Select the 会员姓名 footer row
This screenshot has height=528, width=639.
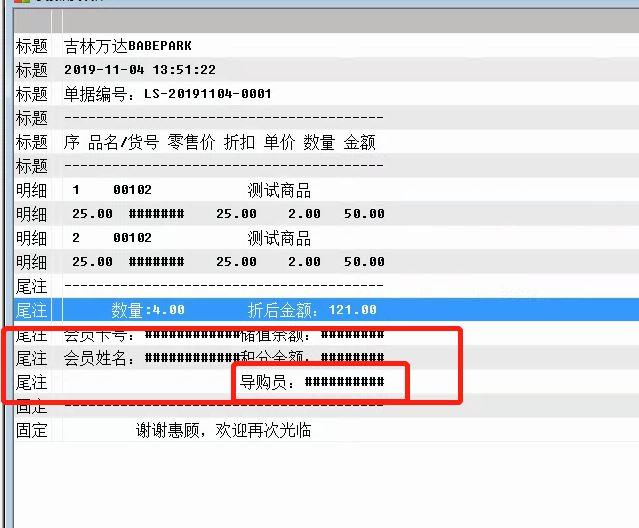click(326, 358)
